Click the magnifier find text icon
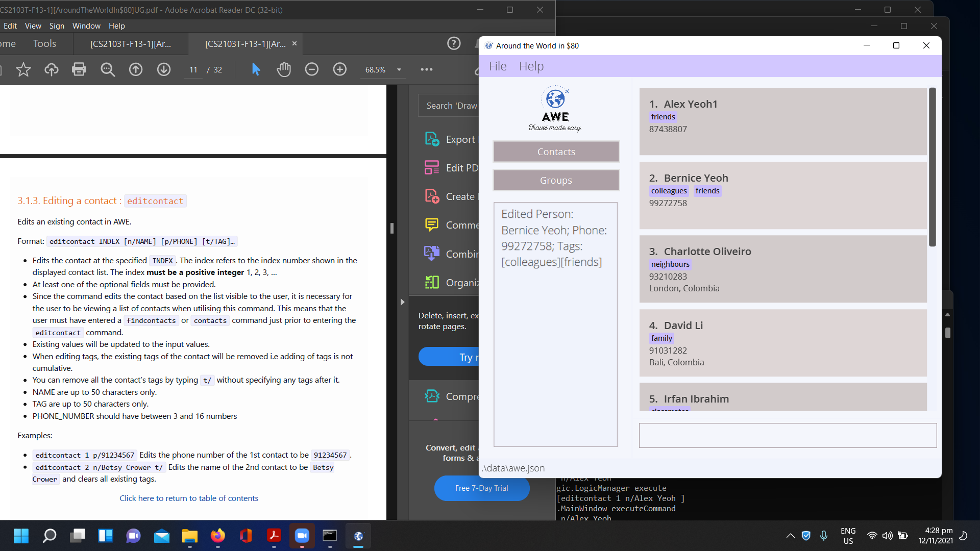 tap(107, 69)
